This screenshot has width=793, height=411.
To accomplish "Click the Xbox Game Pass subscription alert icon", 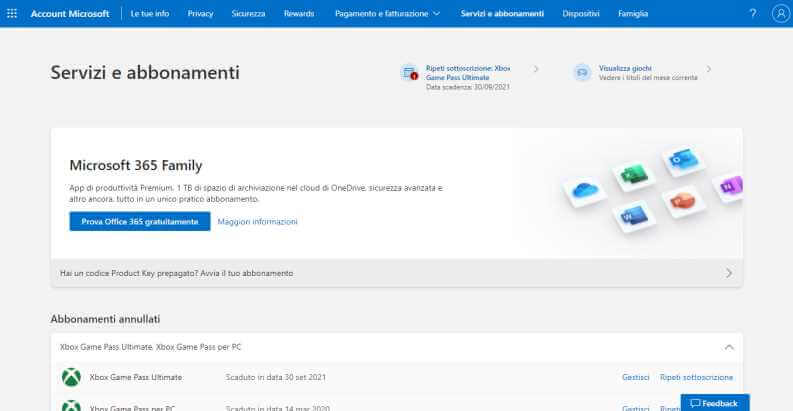I will [x=410, y=73].
